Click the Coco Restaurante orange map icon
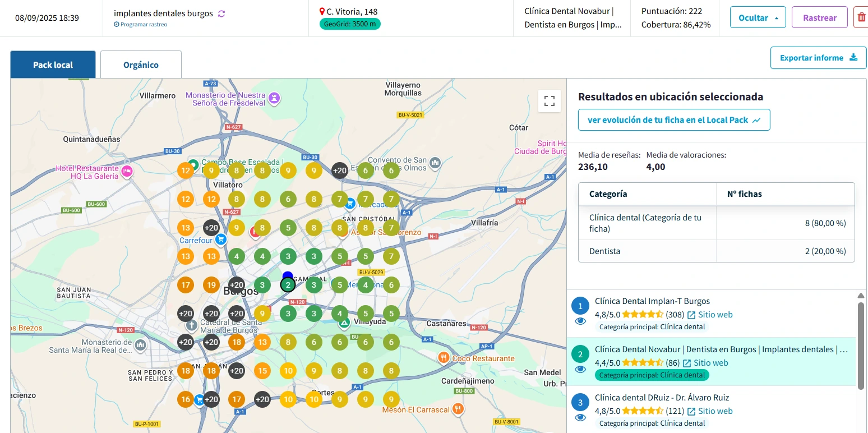The width and height of the screenshot is (868, 433). coord(443,357)
